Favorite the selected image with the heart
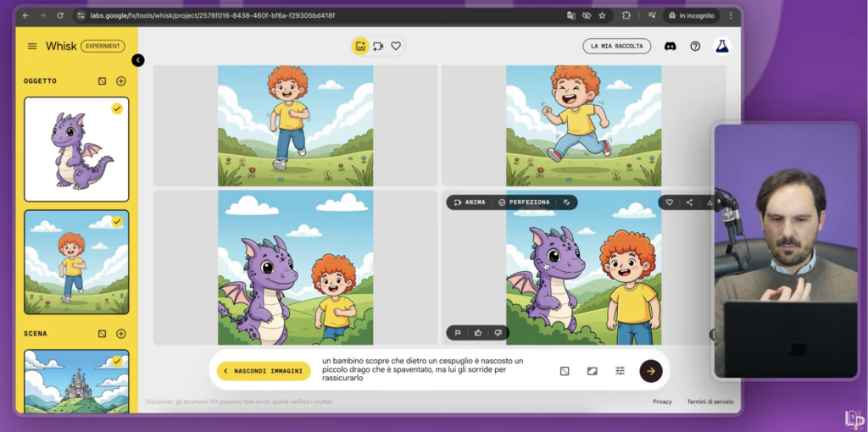This screenshot has width=868, height=432. tap(670, 202)
